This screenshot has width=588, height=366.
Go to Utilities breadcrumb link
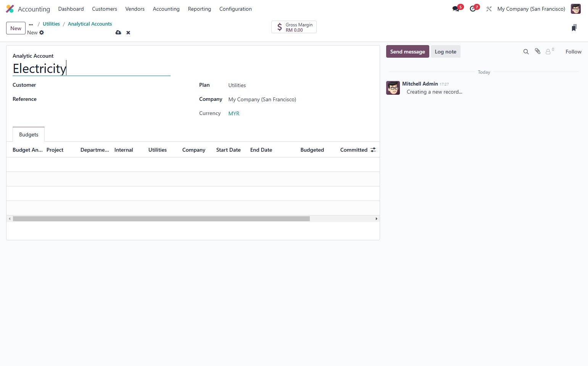[51, 24]
